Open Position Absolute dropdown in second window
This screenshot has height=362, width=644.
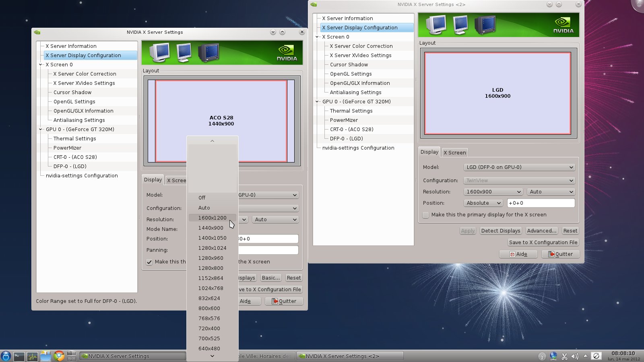[x=483, y=203]
